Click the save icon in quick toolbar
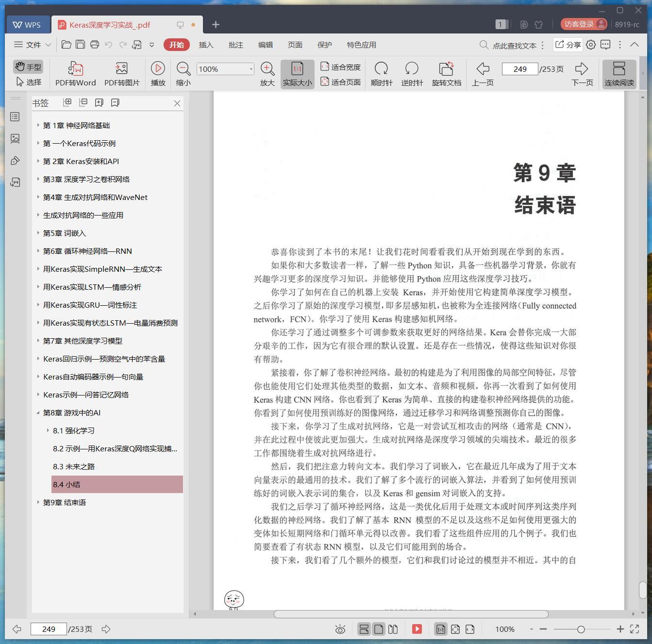The width and height of the screenshot is (652, 644). (x=80, y=45)
